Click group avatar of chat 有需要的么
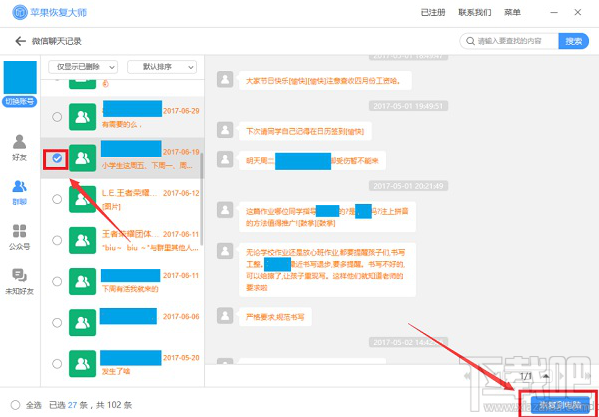Screen dimensions: 599x417 pyautogui.click(x=83, y=117)
